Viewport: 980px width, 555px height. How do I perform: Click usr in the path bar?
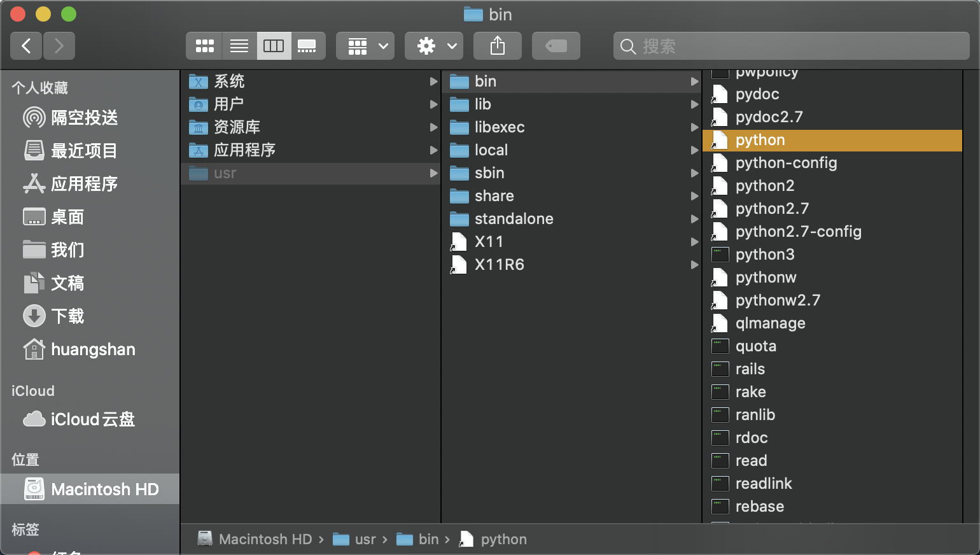point(366,538)
